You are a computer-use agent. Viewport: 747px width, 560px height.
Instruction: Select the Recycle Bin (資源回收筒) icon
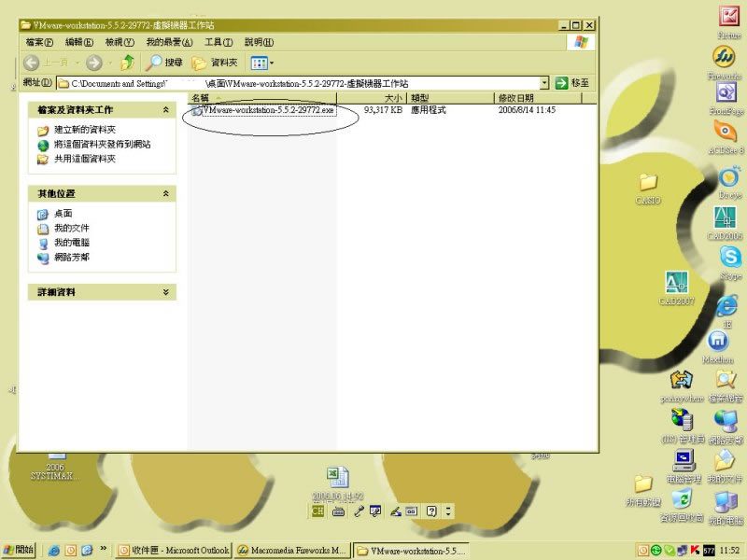[x=683, y=499]
